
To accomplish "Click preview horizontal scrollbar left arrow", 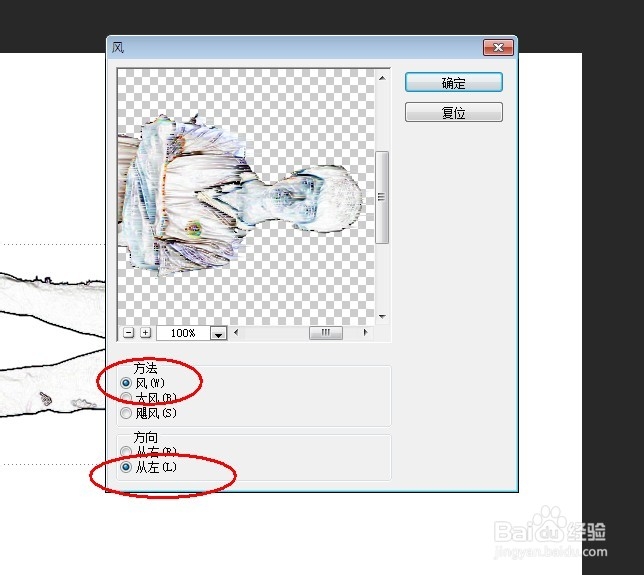I will pyautogui.click(x=236, y=333).
